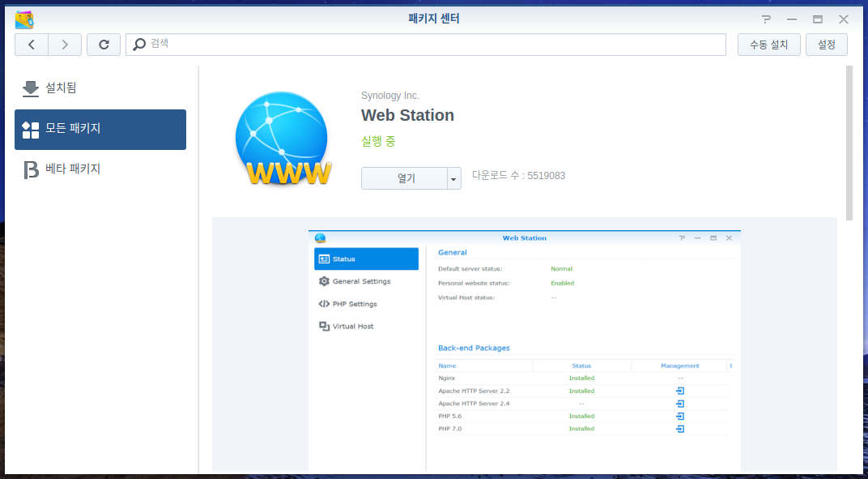
Task: Maximize the 패키지 센터 window
Action: pyautogui.click(x=818, y=19)
